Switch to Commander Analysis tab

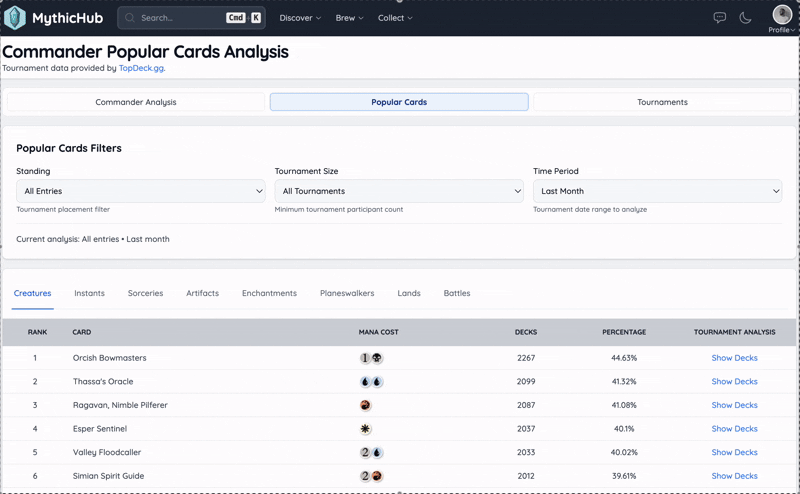[x=136, y=102]
